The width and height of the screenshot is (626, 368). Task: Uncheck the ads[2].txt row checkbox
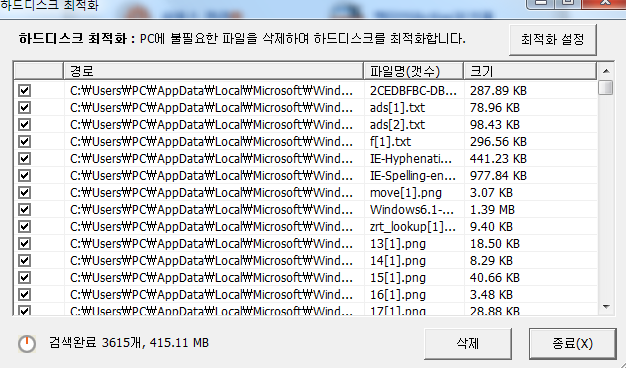[x=24, y=125]
